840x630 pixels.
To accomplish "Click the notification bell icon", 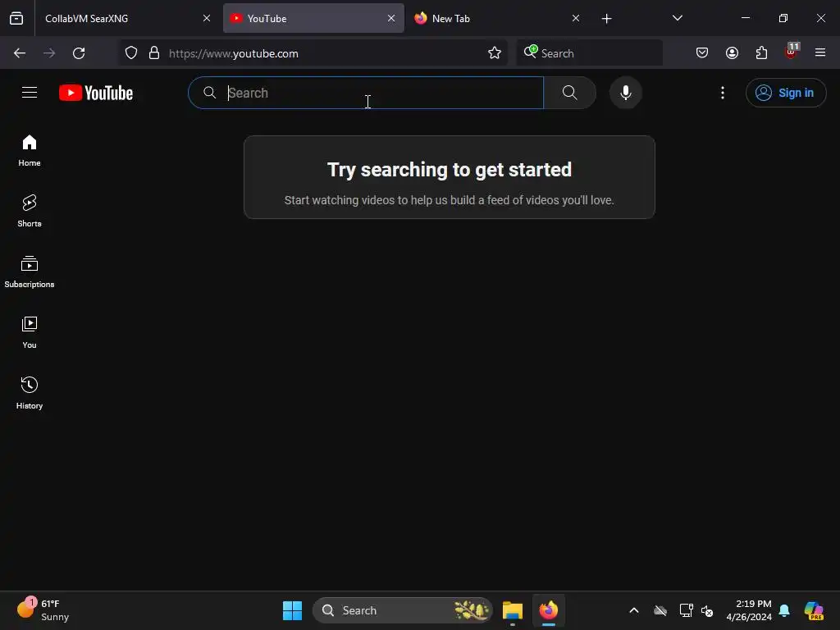I will pyautogui.click(x=784, y=610).
